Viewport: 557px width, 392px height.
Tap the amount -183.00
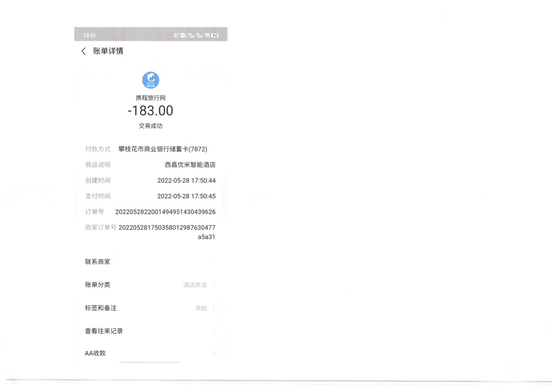[x=150, y=111]
